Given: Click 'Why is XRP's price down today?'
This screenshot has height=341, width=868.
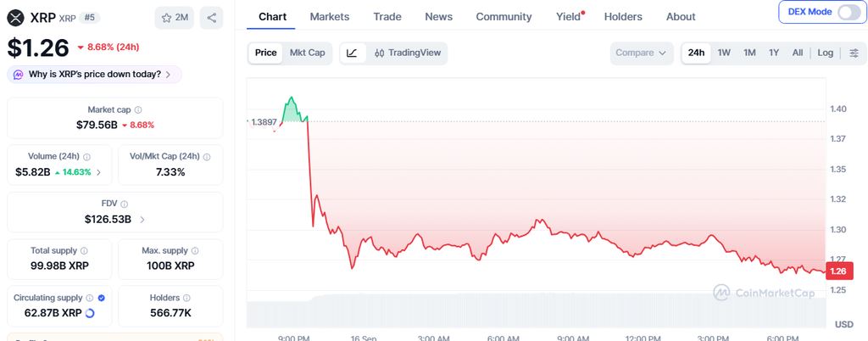Looking at the screenshot, I should coord(95,74).
